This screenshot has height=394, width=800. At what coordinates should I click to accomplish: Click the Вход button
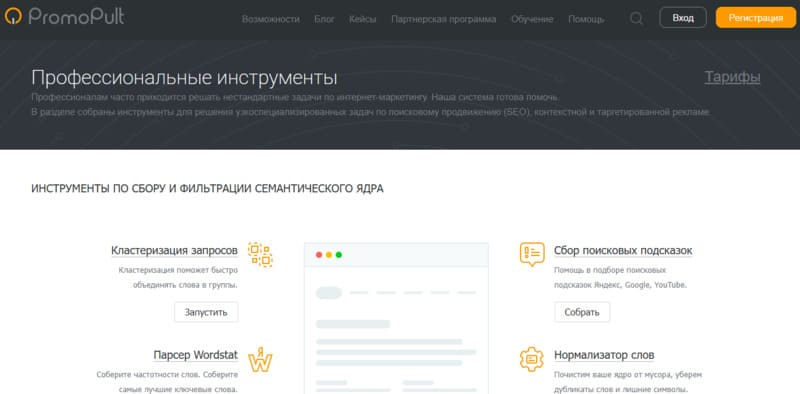coord(683,18)
